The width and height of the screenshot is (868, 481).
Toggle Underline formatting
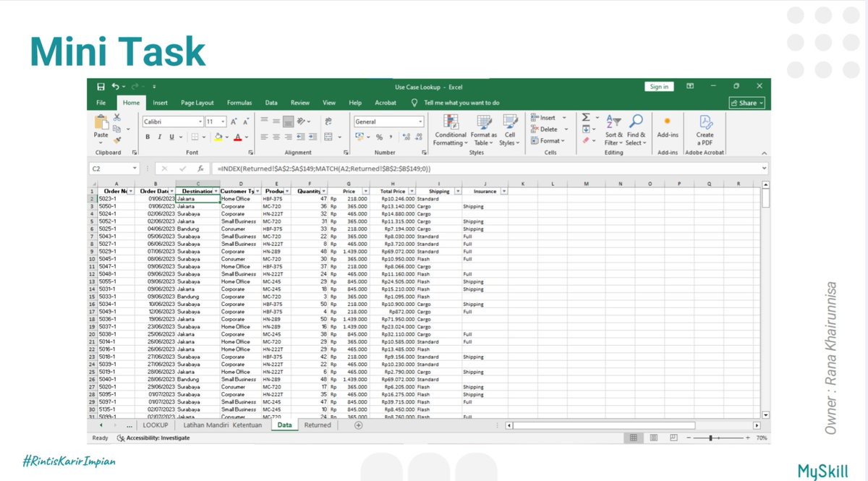(171, 137)
